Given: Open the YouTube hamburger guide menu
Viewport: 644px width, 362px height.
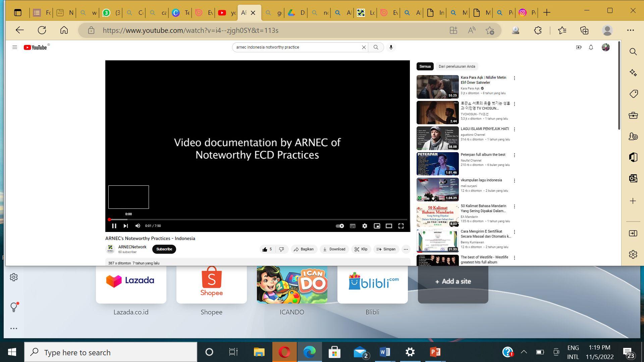Looking at the screenshot, I should pyautogui.click(x=15, y=47).
